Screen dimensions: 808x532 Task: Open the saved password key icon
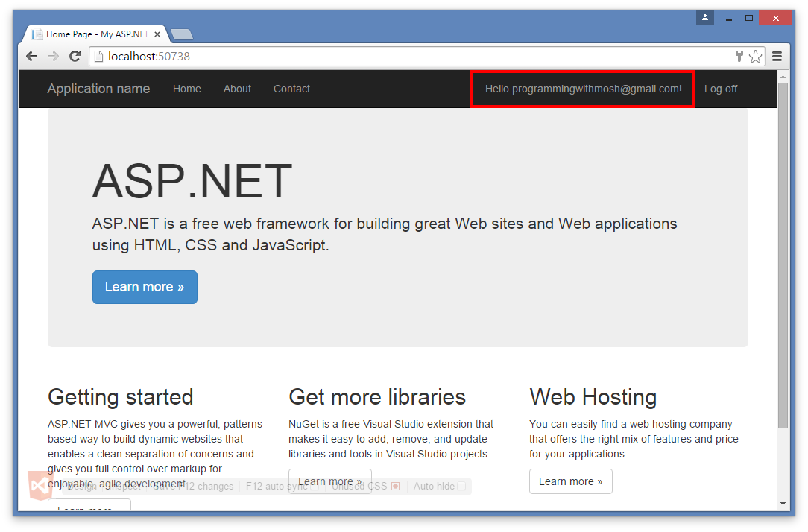pos(739,56)
